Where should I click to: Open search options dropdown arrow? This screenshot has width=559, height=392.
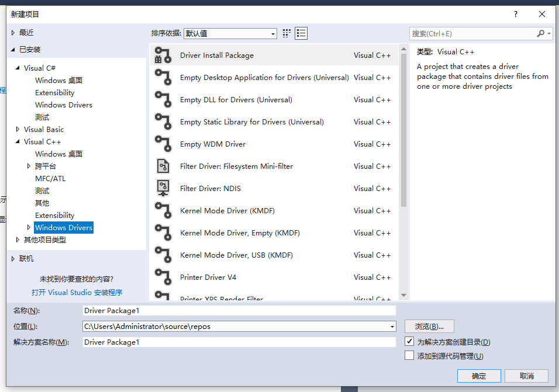[x=549, y=33]
